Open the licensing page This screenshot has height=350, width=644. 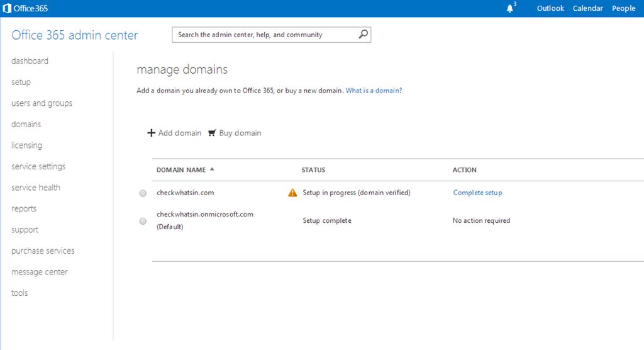(x=26, y=145)
